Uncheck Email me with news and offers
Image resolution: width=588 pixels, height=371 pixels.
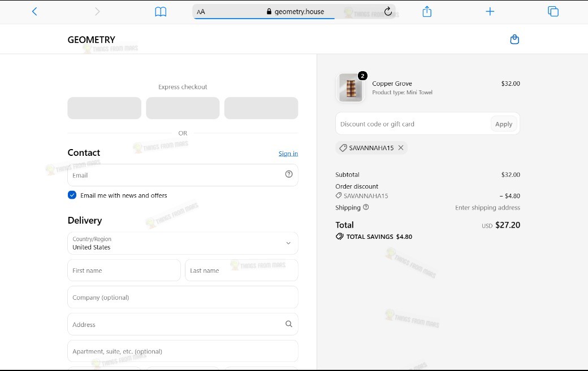click(72, 195)
